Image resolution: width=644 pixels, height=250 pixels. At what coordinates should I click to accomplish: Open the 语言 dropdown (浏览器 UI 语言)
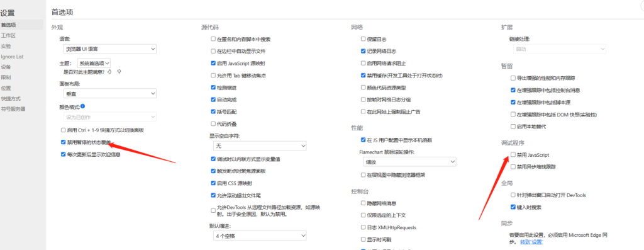coord(111,49)
